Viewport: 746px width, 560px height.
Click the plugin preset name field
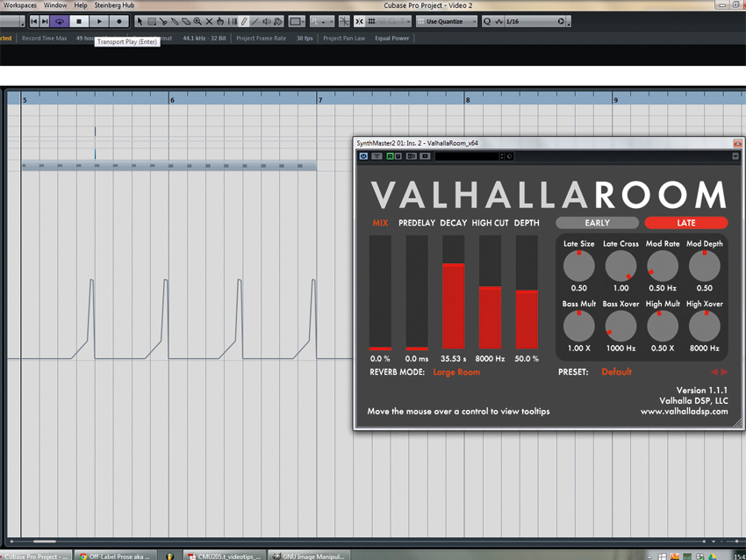click(x=466, y=156)
